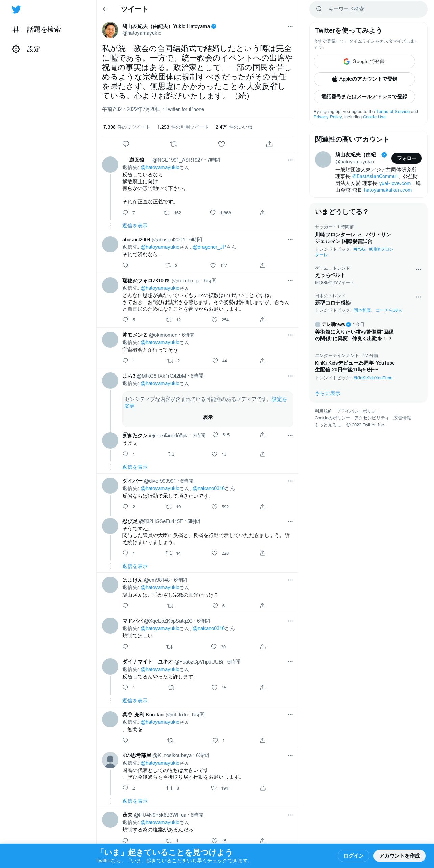
Task: Open more options on Hatoyama's tweet
Action: coord(290,26)
